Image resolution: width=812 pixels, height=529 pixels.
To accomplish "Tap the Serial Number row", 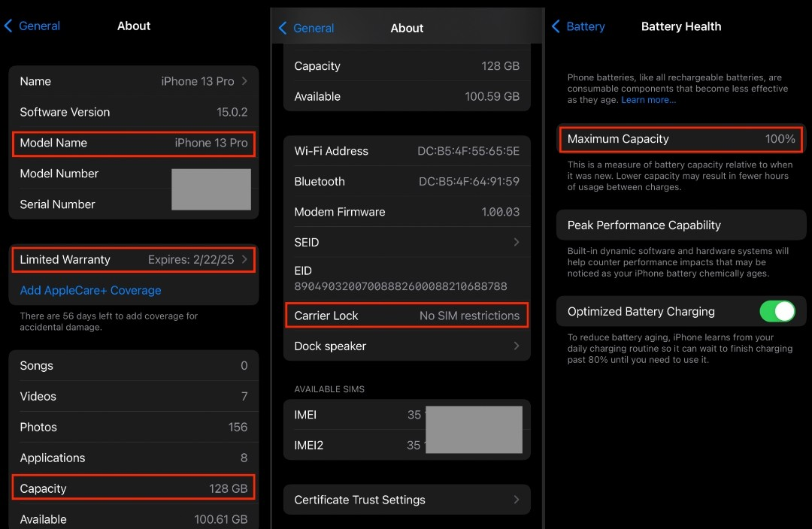I will (x=134, y=204).
